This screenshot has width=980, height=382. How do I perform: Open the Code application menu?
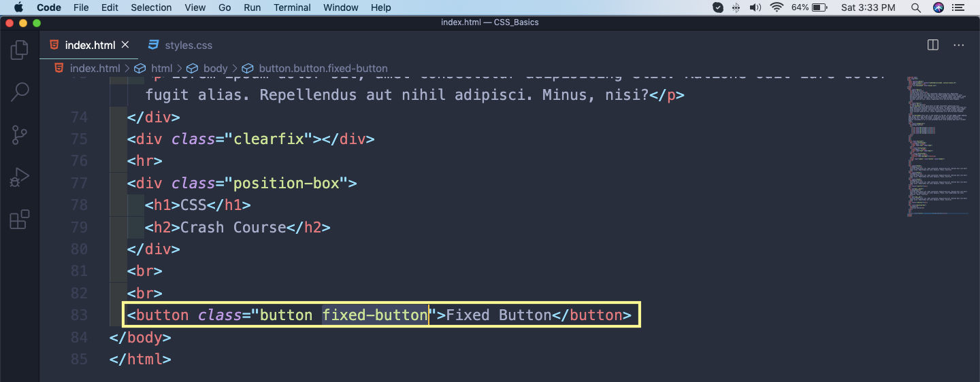point(48,7)
